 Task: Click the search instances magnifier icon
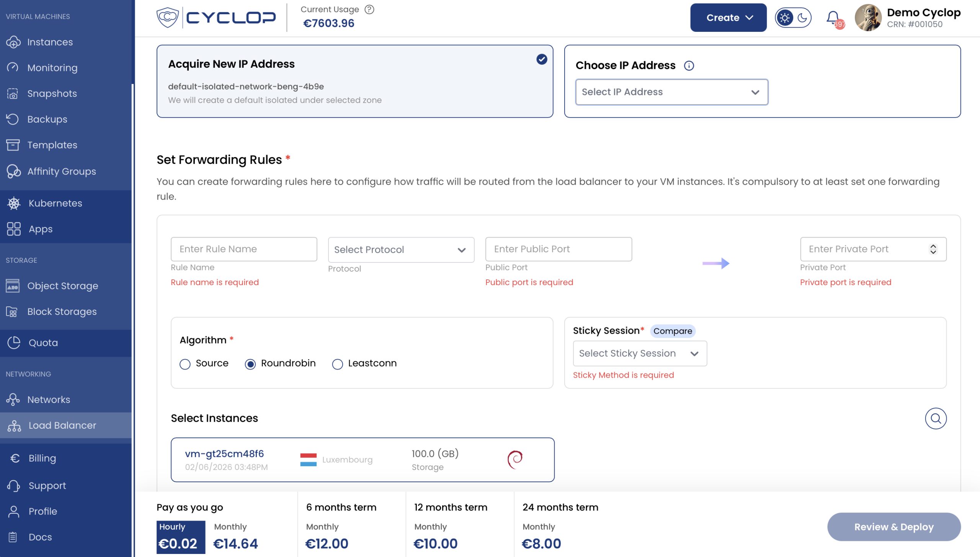936,418
